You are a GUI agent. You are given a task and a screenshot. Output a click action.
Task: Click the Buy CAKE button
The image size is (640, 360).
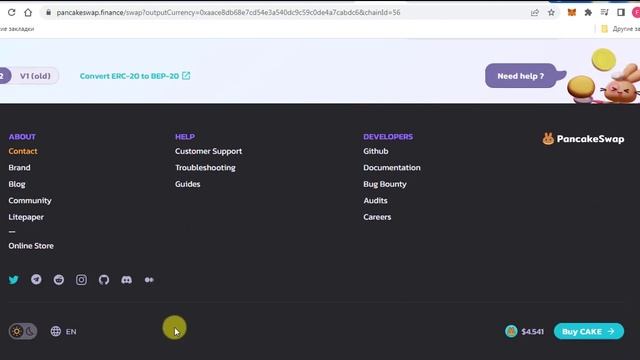(589, 331)
